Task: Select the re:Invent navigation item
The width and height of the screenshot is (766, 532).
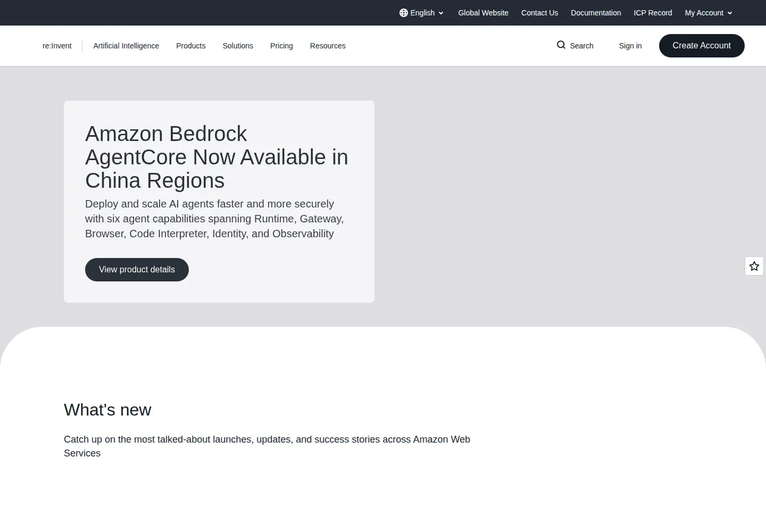Action: pos(57,46)
